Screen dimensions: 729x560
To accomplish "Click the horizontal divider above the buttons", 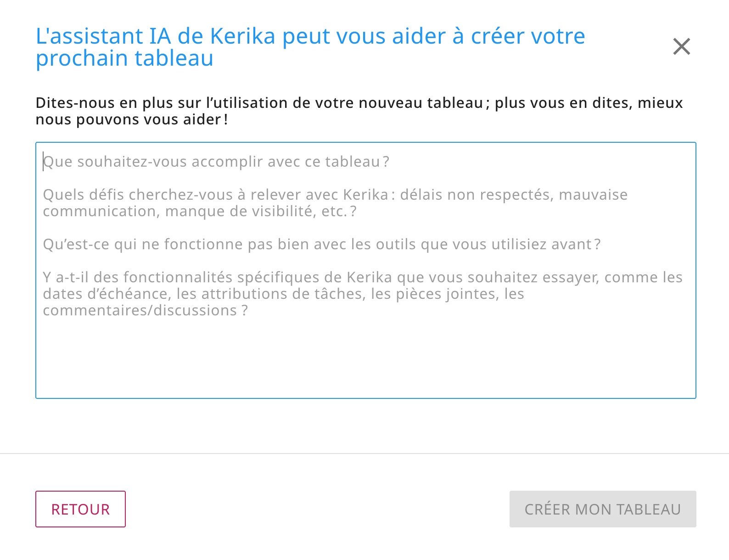I will tap(364, 454).
